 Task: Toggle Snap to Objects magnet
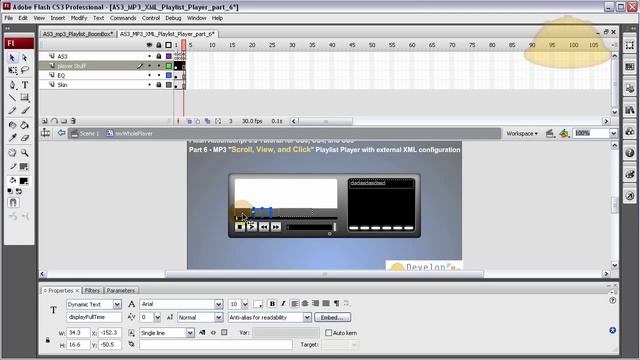click(13, 202)
